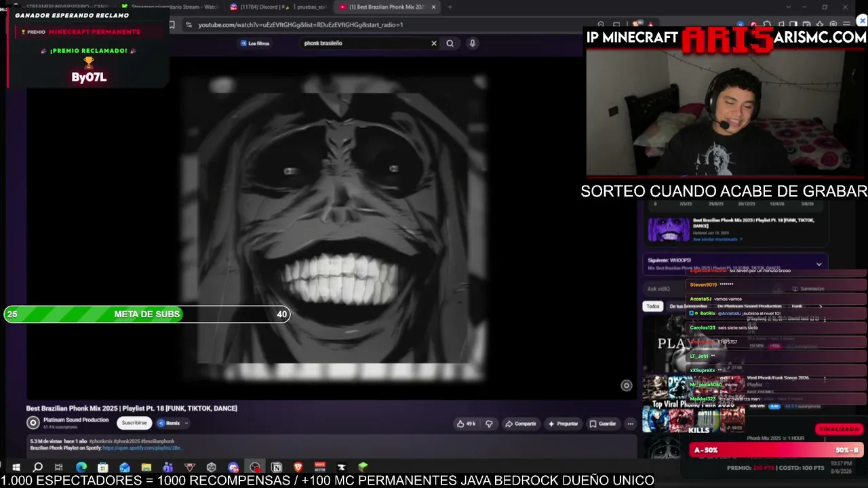Viewport: 868px width, 488px height.
Task: Launch Brave browser from taskbar
Action: [x=298, y=467]
